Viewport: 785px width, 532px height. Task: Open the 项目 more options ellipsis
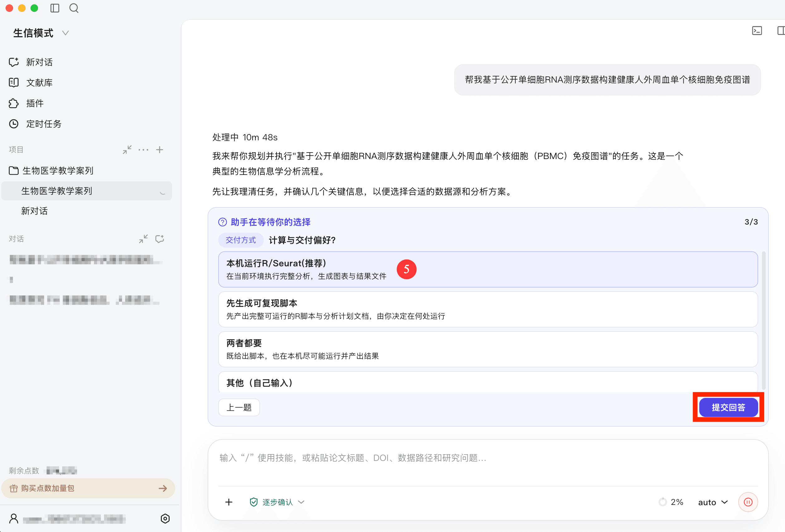tap(143, 150)
